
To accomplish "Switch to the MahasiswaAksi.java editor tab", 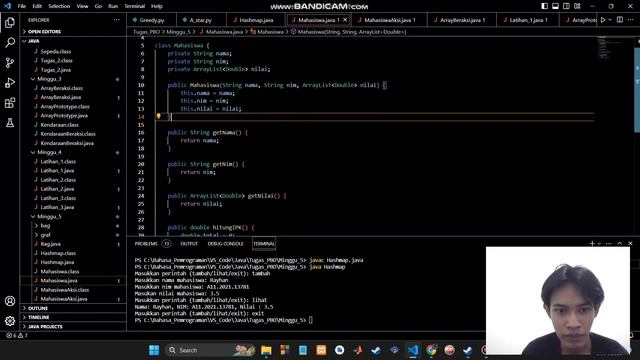I will 389,20.
